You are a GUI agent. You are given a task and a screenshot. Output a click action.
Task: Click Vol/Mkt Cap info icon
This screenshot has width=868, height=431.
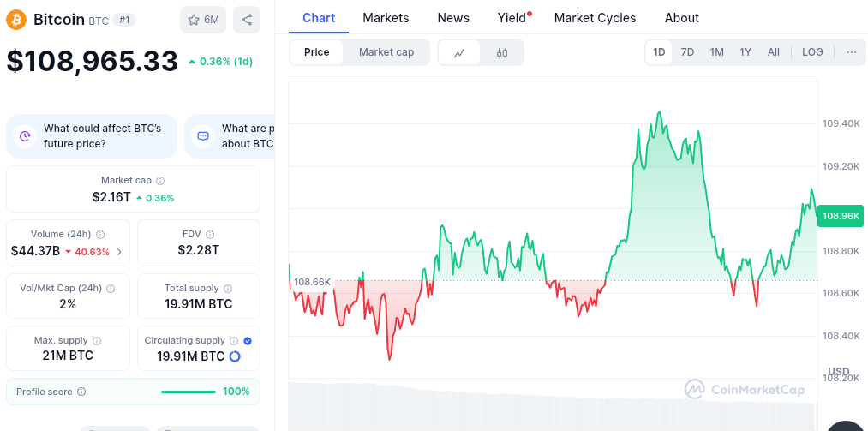click(x=111, y=288)
